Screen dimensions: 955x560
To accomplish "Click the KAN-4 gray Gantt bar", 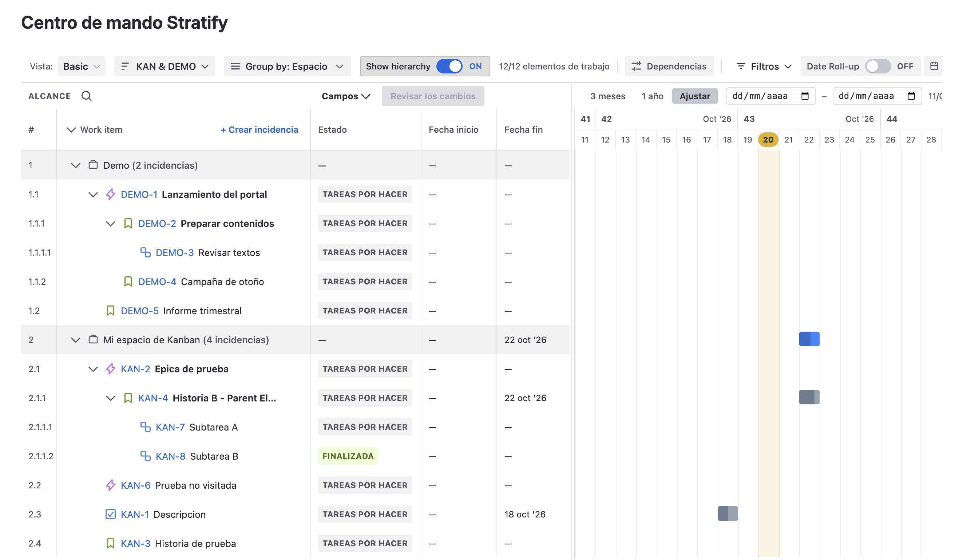I will coord(809,397).
